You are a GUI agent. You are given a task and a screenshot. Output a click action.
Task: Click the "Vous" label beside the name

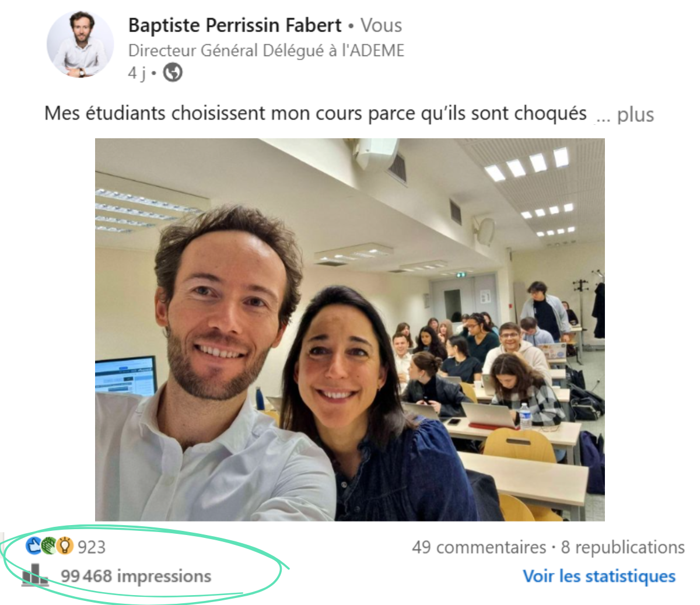381,26
